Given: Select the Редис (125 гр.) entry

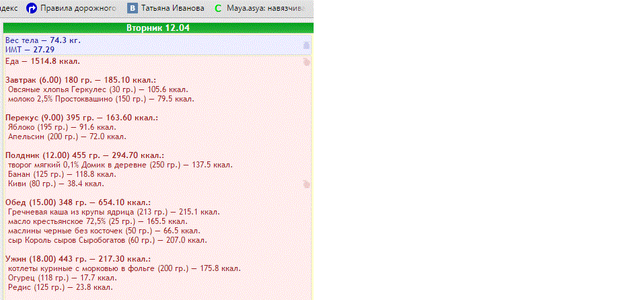Looking at the screenshot, I should pyautogui.click(x=61, y=287).
